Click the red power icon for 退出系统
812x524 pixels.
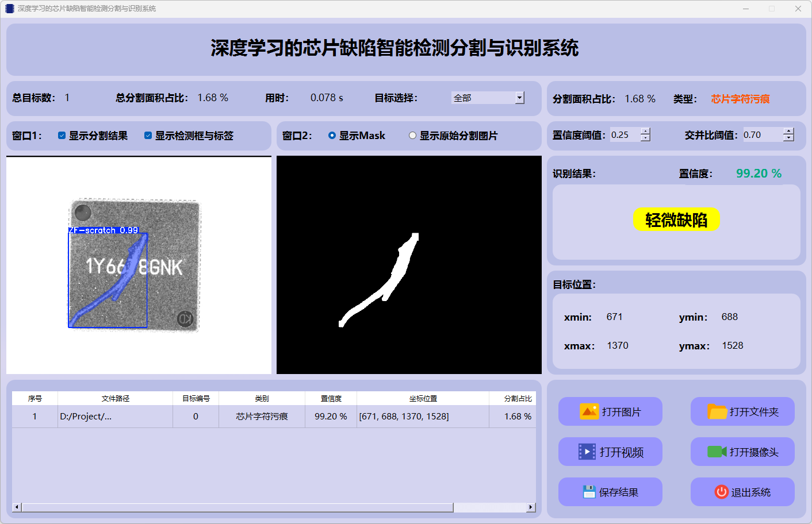coord(721,492)
